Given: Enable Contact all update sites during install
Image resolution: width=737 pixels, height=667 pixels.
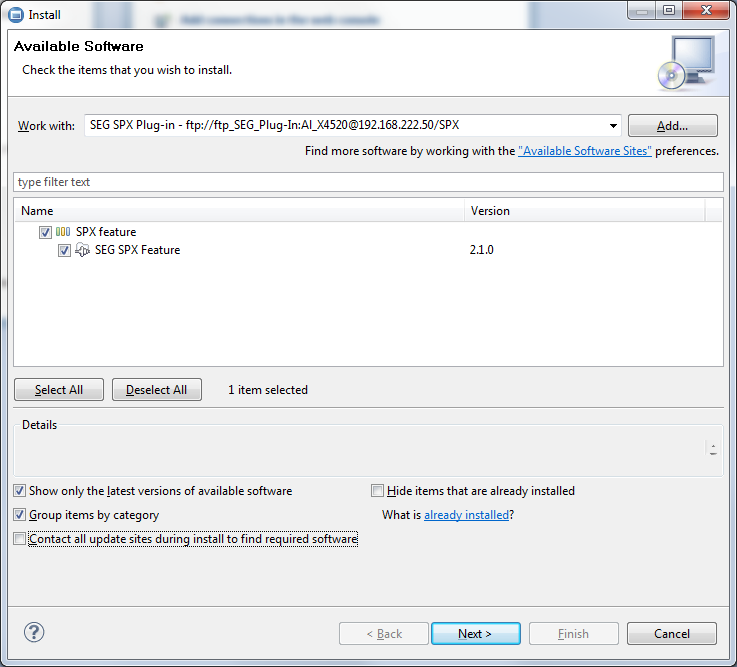Looking at the screenshot, I should click(x=20, y=539).
